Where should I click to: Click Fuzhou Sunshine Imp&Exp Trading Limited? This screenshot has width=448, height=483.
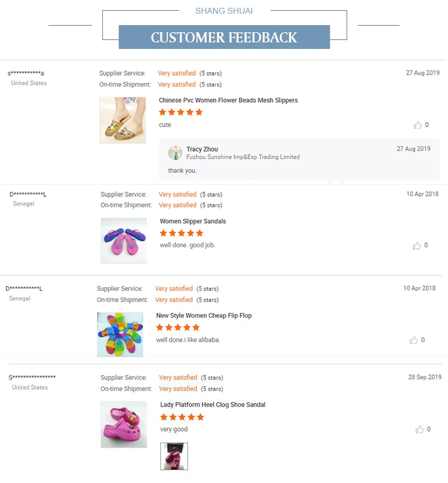243,157
